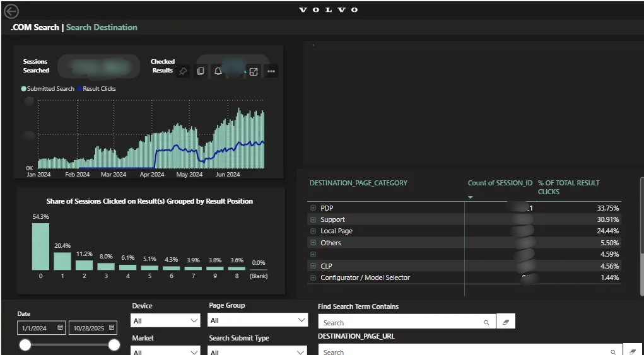Sort by DESTINATION_PAGE_CATEGORY column header

tap(358, 183)
